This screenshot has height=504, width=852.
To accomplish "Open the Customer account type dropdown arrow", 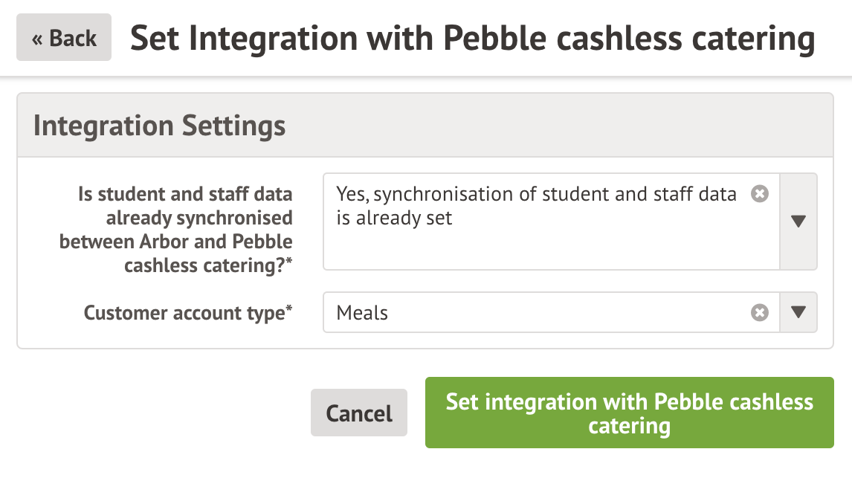I will (798, 313).
